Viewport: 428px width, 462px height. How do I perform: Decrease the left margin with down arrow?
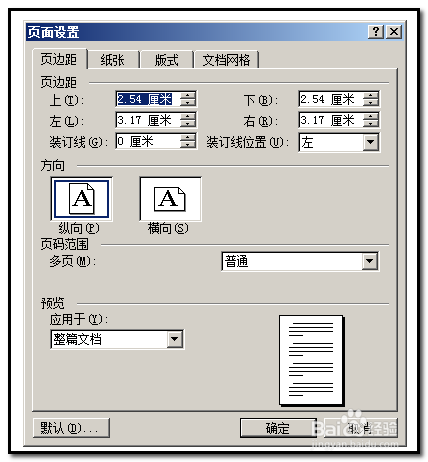tap(188, 124)
